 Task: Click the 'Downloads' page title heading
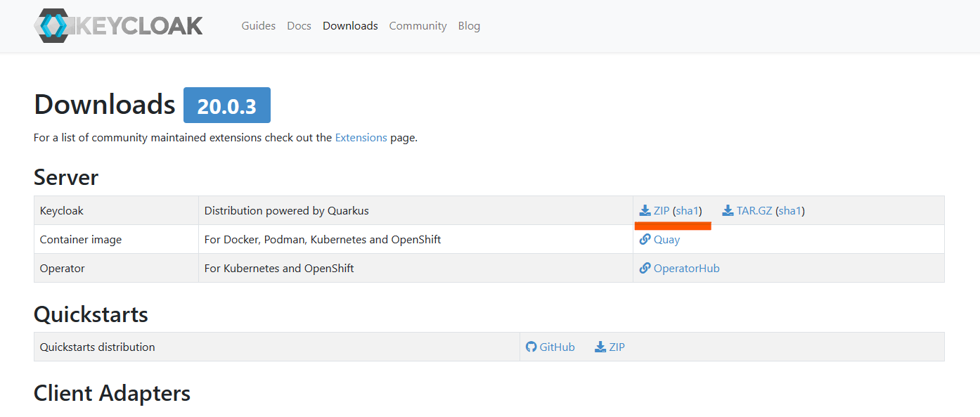point(104,104)
